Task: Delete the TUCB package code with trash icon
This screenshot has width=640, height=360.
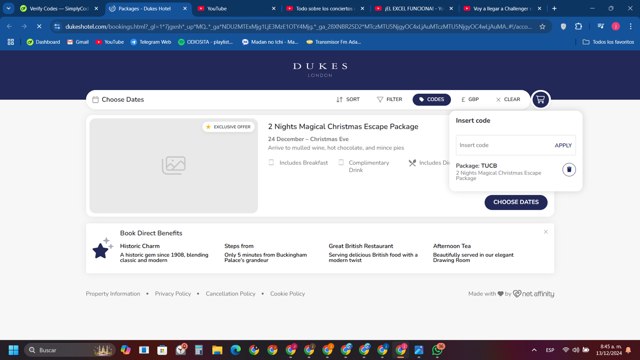Action: [x=569, y=169]
